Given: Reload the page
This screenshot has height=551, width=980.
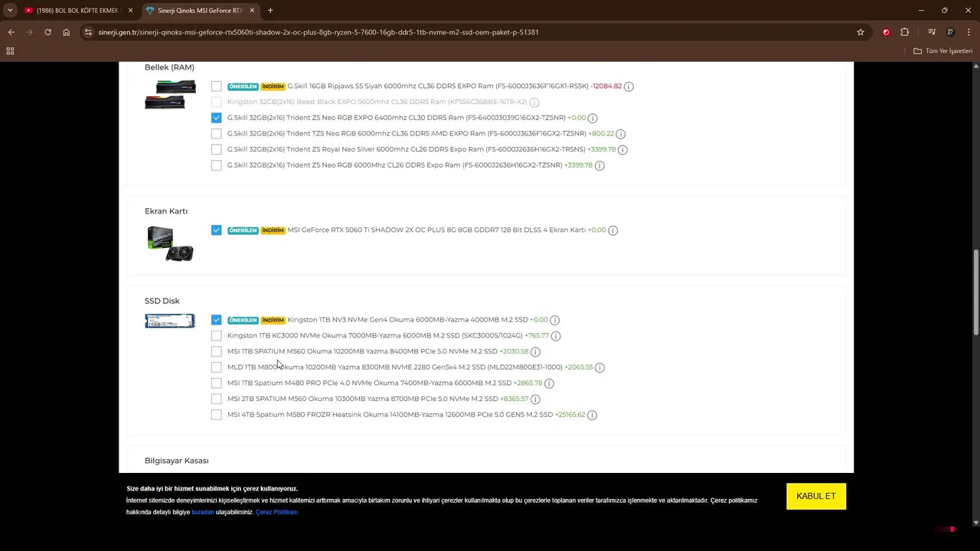Looking at the screenshot, I should tap(47, 32).
